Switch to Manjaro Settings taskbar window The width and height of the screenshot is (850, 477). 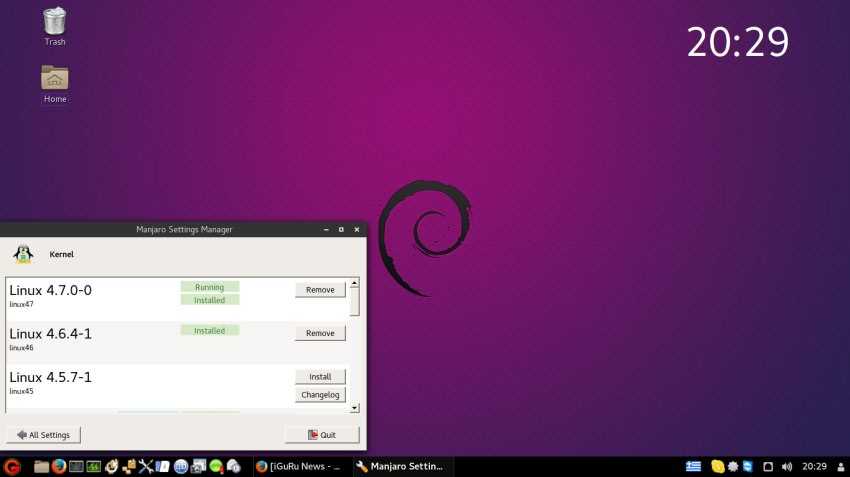403,466
